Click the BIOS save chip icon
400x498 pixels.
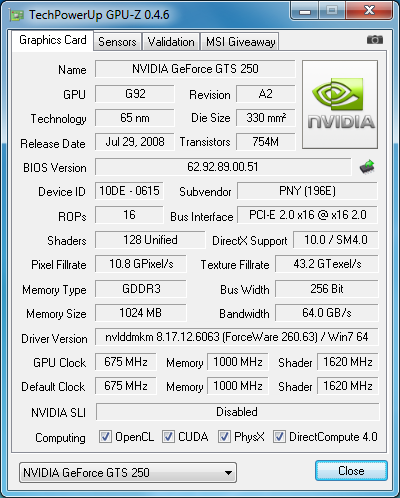[367, 167]
